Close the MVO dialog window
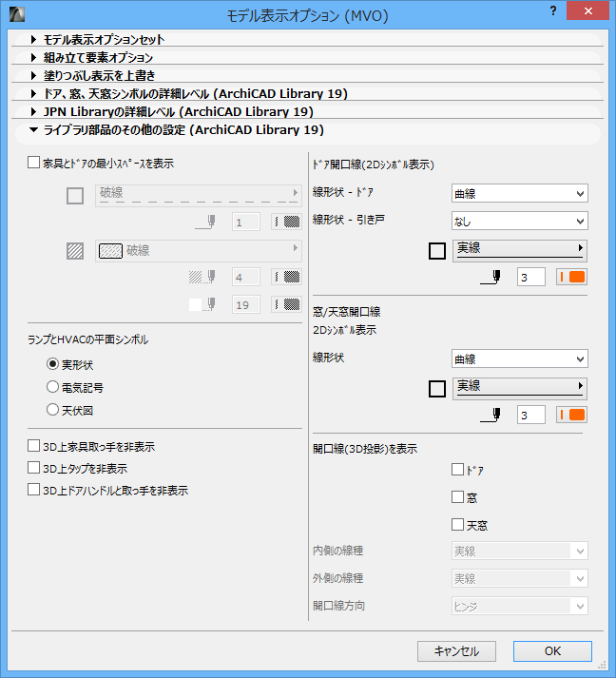616x678 pixels. (x=587, y=10)
